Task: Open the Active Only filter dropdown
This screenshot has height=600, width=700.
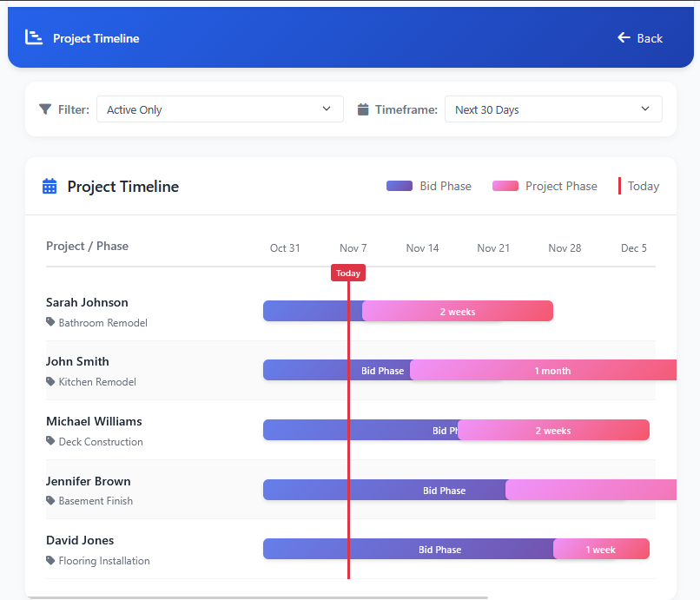Action: [x=220, y=109]
